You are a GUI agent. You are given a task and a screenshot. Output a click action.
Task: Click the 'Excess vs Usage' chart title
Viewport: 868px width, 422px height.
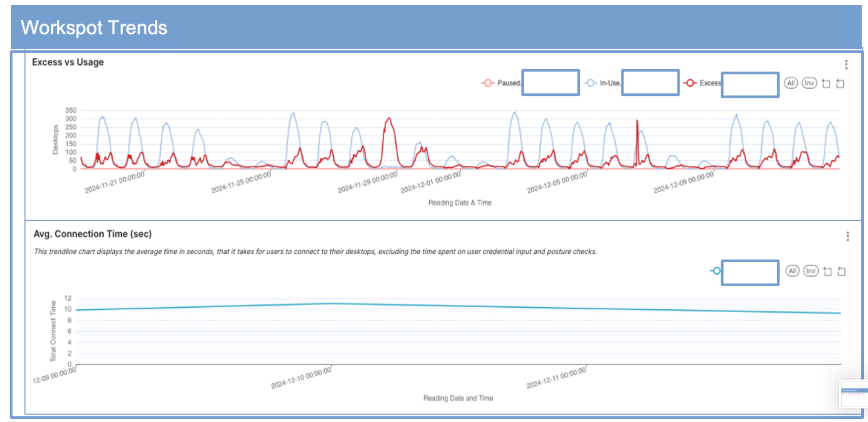click(x=68, y=62)
